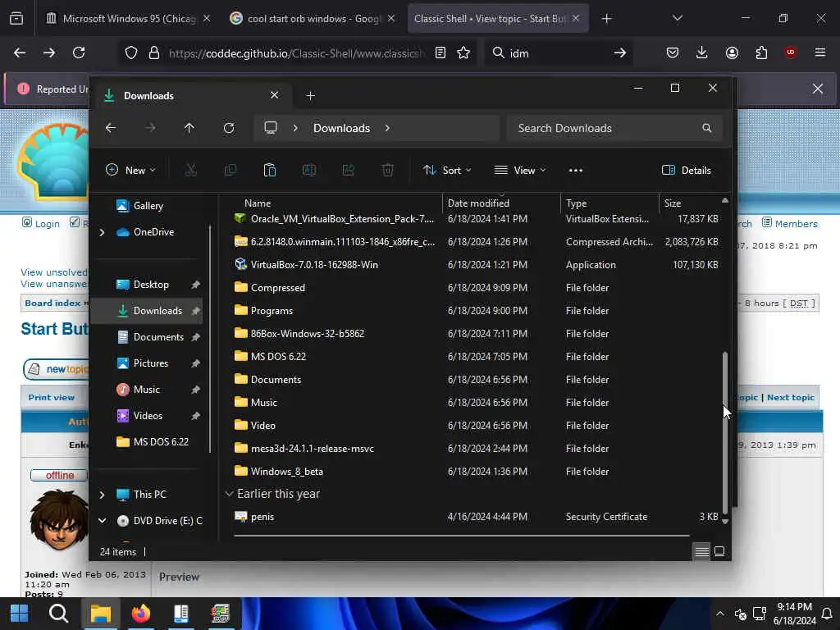Open Firefox downloads panel
The width and height of the screenshot is (840, 630).
[x=702, y=52]
